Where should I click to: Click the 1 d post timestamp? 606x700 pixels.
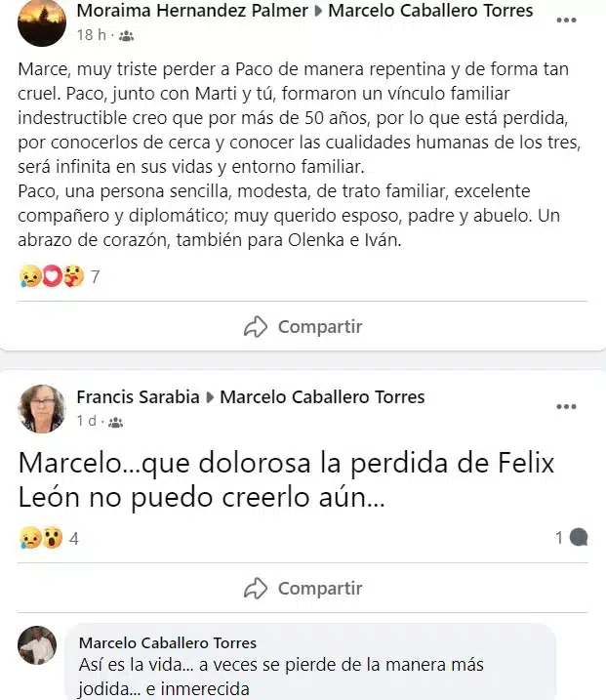[88, 422]
